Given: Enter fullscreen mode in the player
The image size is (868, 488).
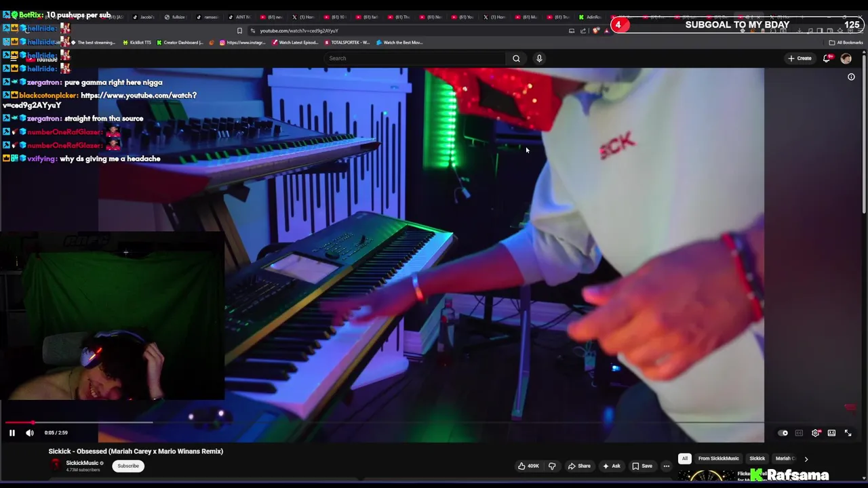Looking at the screenshot, I should point(848,433).
